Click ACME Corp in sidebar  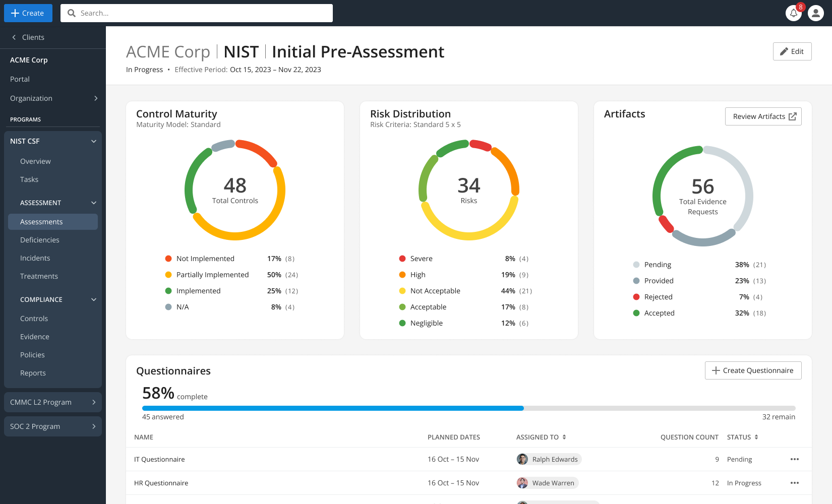click(x=29, y=60)
